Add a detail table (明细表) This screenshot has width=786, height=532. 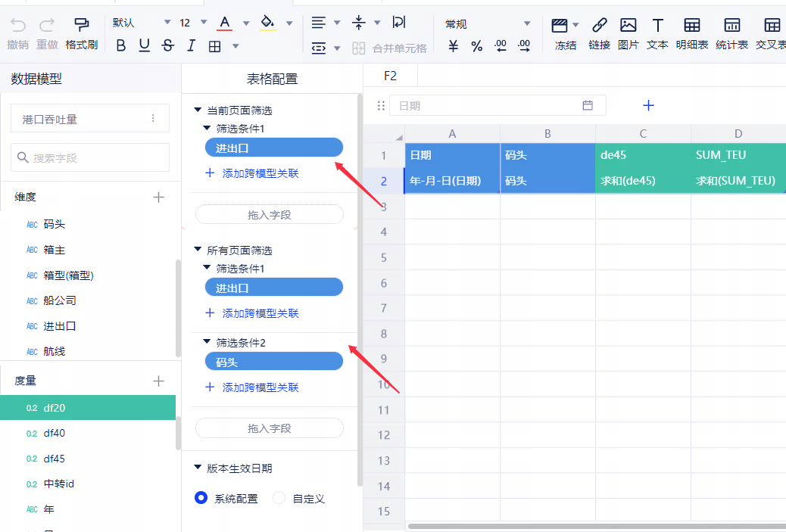coord(691,25)
